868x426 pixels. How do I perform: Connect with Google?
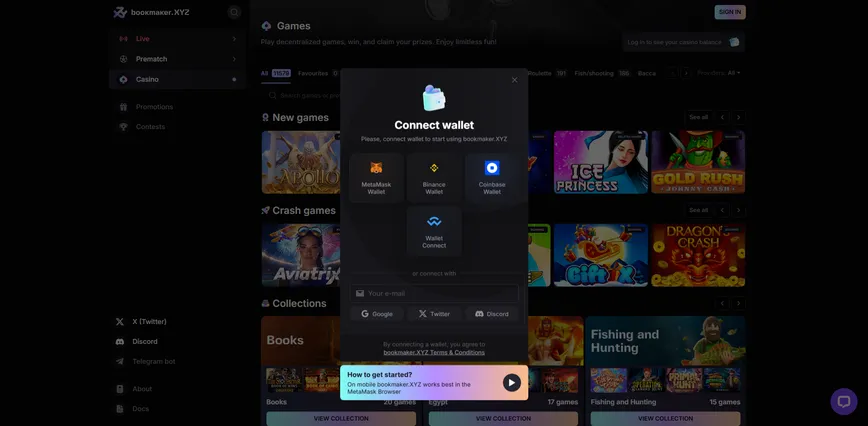(376, 314)
